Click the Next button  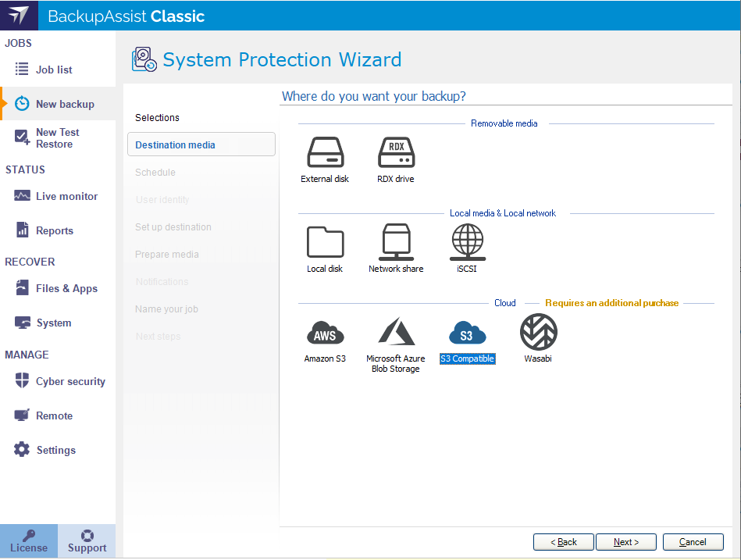point(626,542)
